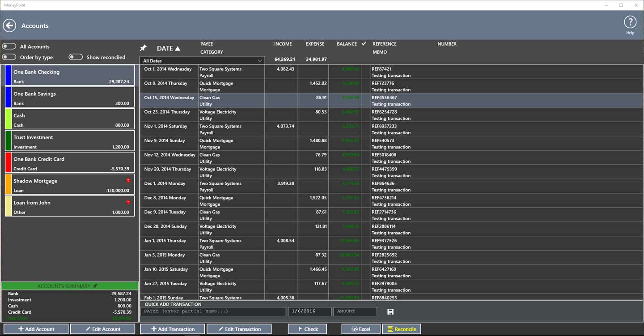Click the checkmark column header icon
Screen dimensions: 644x336
364,43
